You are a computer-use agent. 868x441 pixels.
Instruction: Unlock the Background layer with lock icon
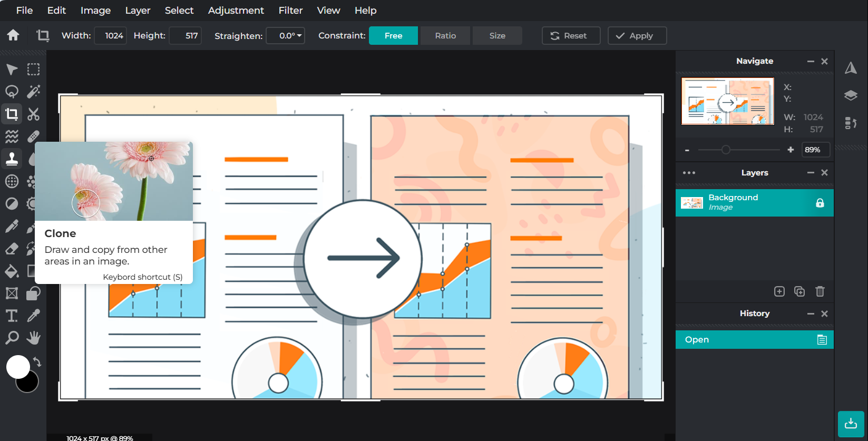pyautogui.click(x=820, y=203)
